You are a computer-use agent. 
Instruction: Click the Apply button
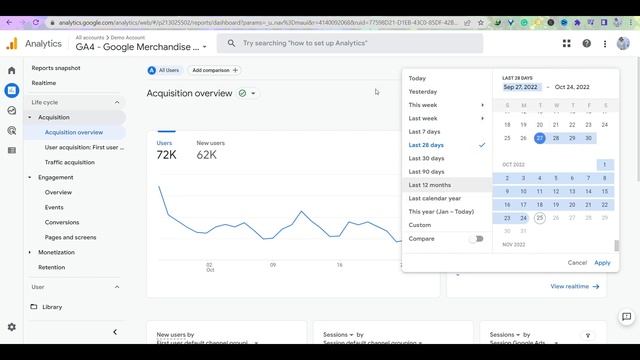tap(602, 263)
